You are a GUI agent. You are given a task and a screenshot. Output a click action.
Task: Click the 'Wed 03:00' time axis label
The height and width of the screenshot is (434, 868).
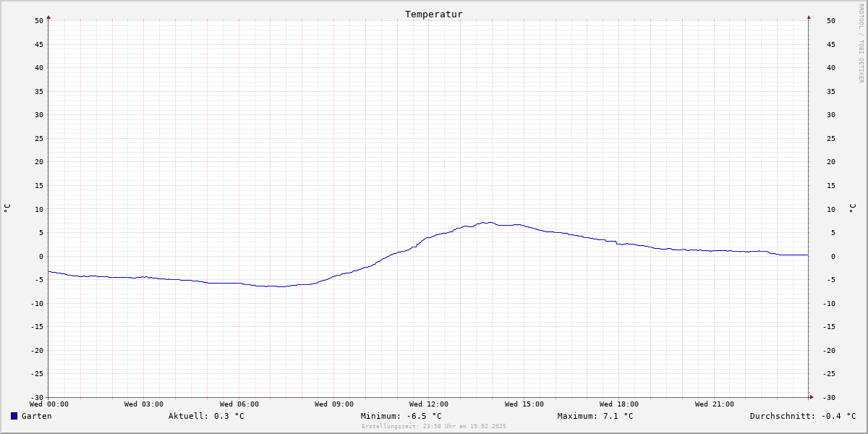click(x=144, y=404)
